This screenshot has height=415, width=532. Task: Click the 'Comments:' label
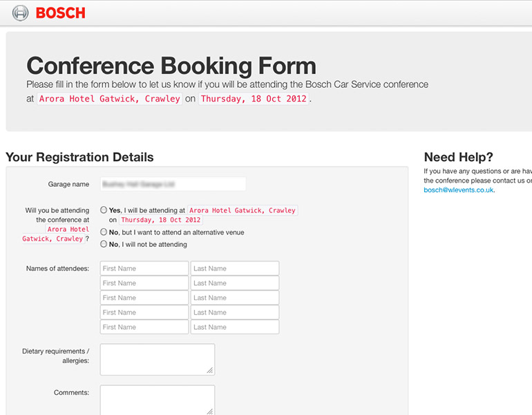(72, 393)
